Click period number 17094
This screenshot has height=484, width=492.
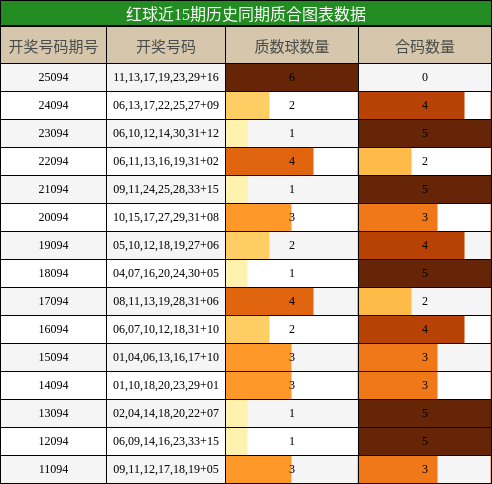(x=53, y=301)
